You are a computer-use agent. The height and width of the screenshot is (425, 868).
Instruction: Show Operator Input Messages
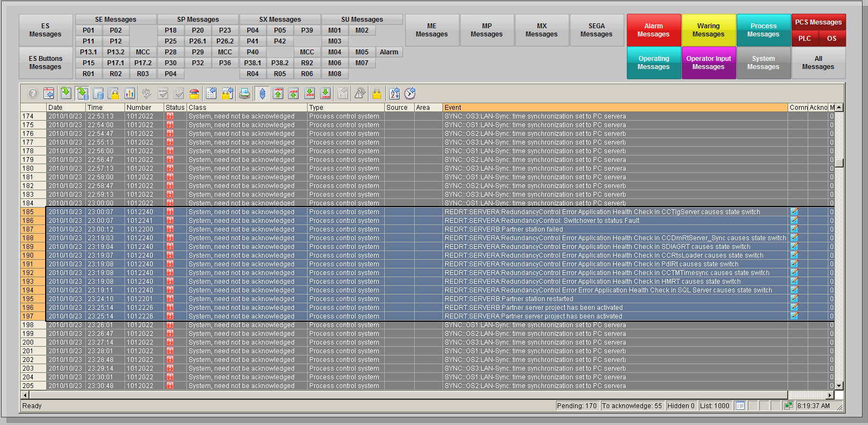[x=708, y=62]
